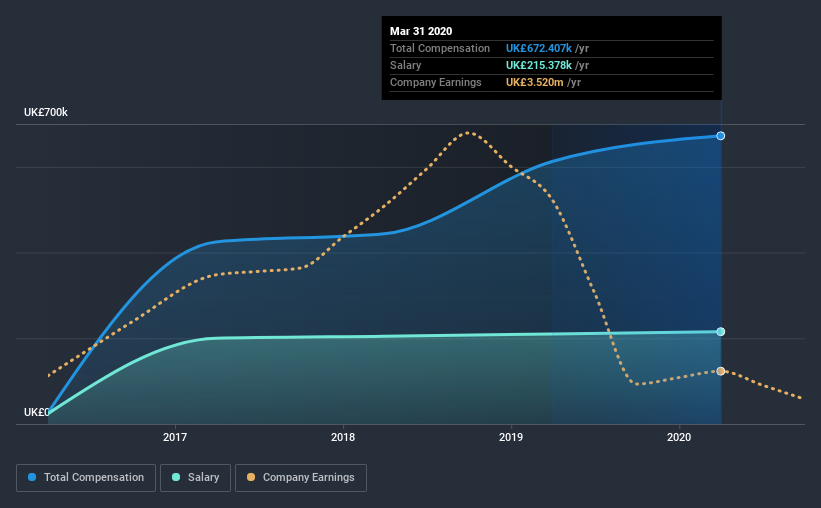Click the Total Compensation data point marker
The image size is (821, 508).
coord(720,136)
